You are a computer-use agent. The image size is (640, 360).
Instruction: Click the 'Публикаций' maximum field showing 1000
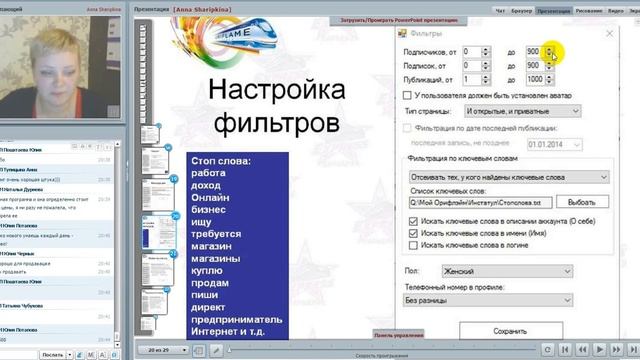536,80
